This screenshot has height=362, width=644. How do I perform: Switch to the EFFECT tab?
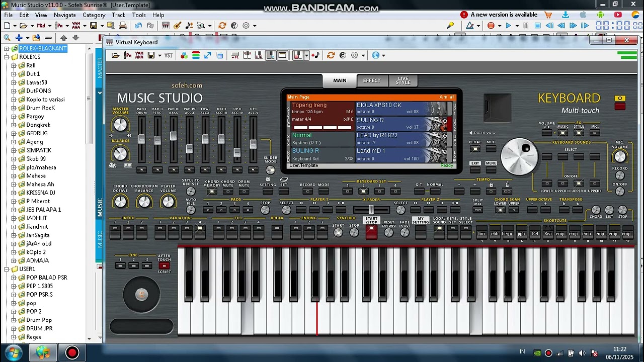372,80
